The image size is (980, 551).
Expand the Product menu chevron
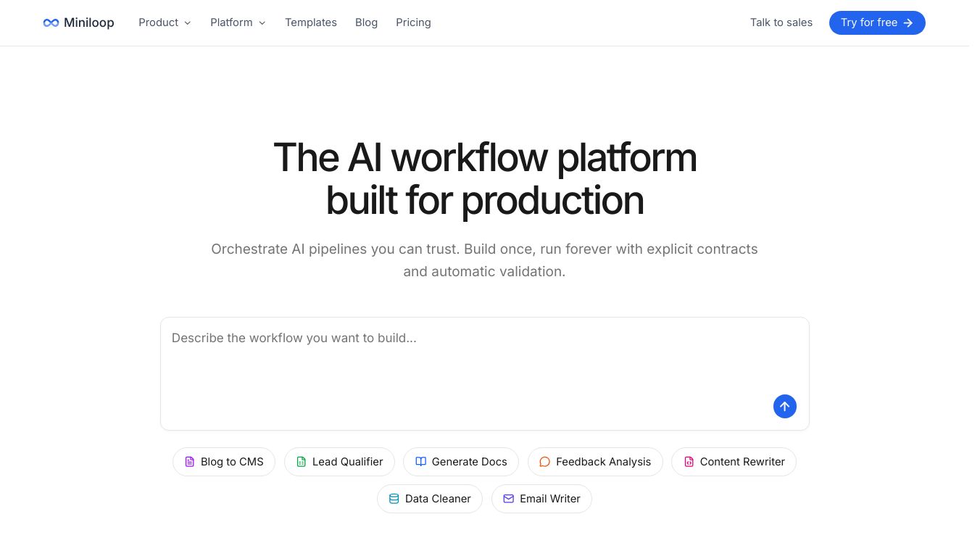187,23
